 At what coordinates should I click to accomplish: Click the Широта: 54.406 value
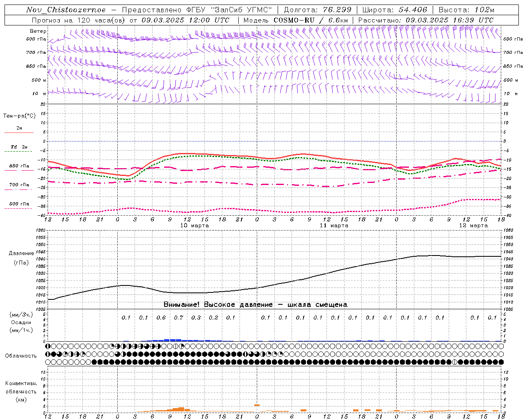click(395, 10)
